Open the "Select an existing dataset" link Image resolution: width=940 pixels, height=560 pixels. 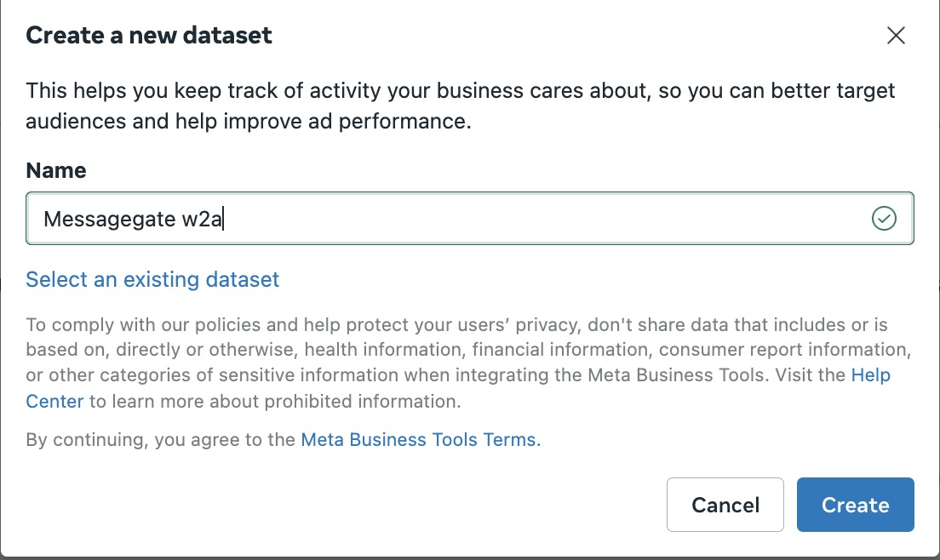(x=152, y=279)
